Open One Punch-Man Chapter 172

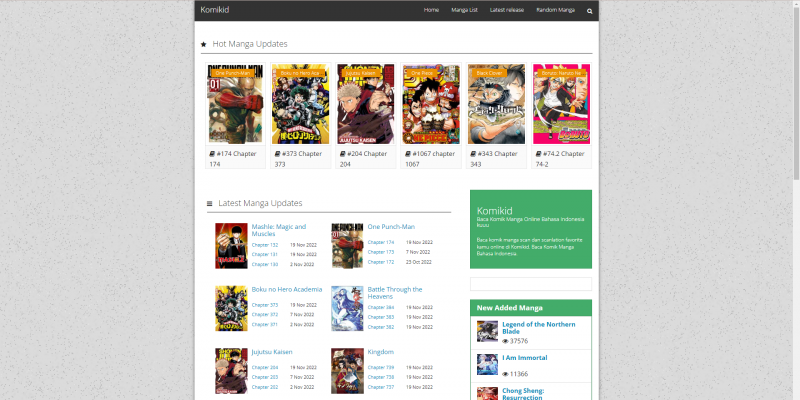[x=381, y=262]
